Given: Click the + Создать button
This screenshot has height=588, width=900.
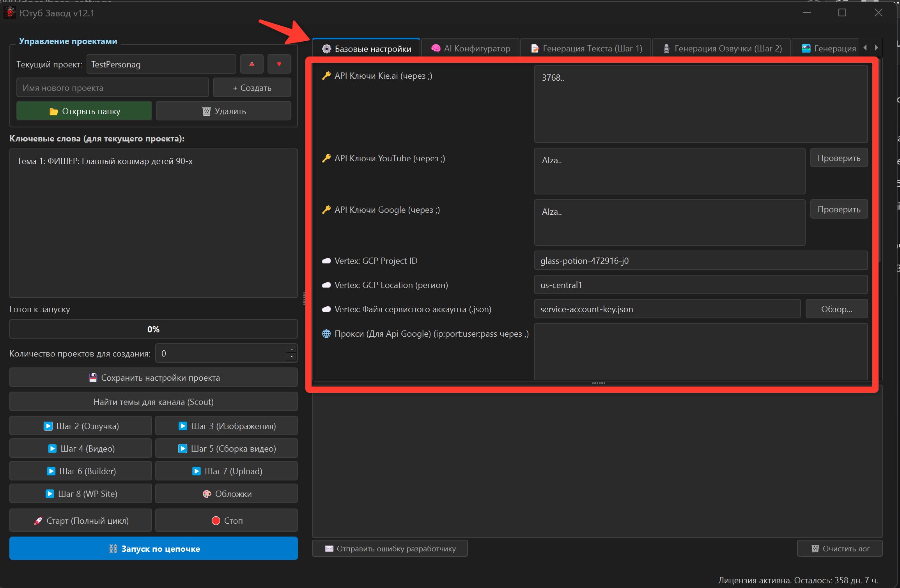Looking at the screenshot, I should click(x=252, y=88).
